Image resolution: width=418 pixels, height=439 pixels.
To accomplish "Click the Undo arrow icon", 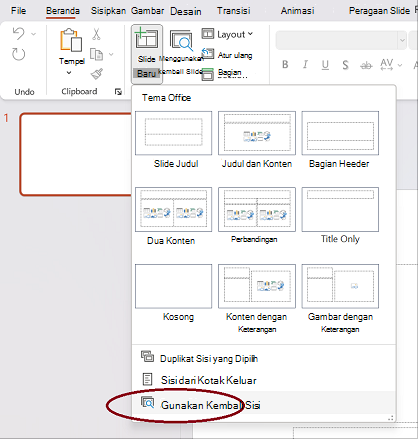I will (18, 34).
